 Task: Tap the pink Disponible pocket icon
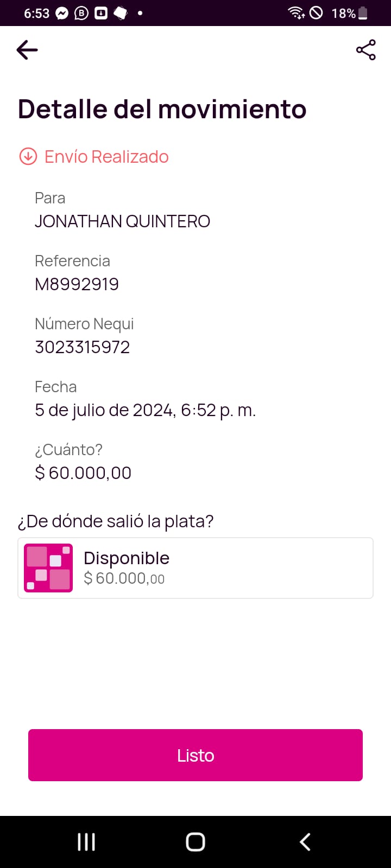point(48,567)
